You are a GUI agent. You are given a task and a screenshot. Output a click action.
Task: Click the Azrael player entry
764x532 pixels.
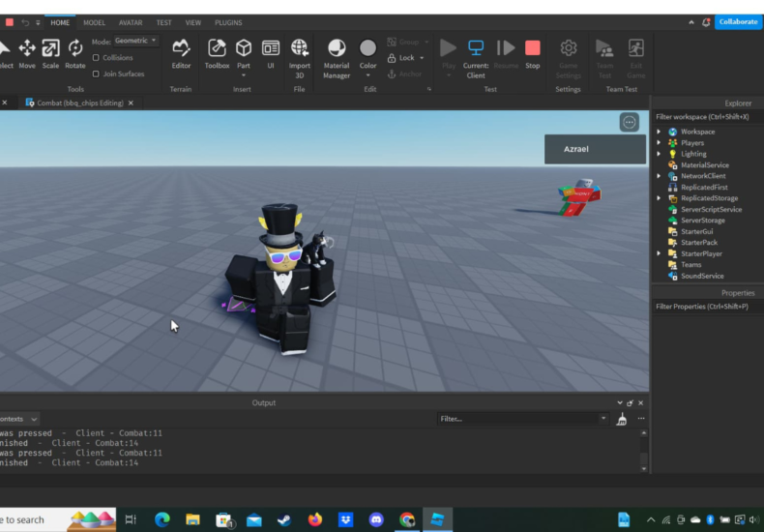point(595,149)
